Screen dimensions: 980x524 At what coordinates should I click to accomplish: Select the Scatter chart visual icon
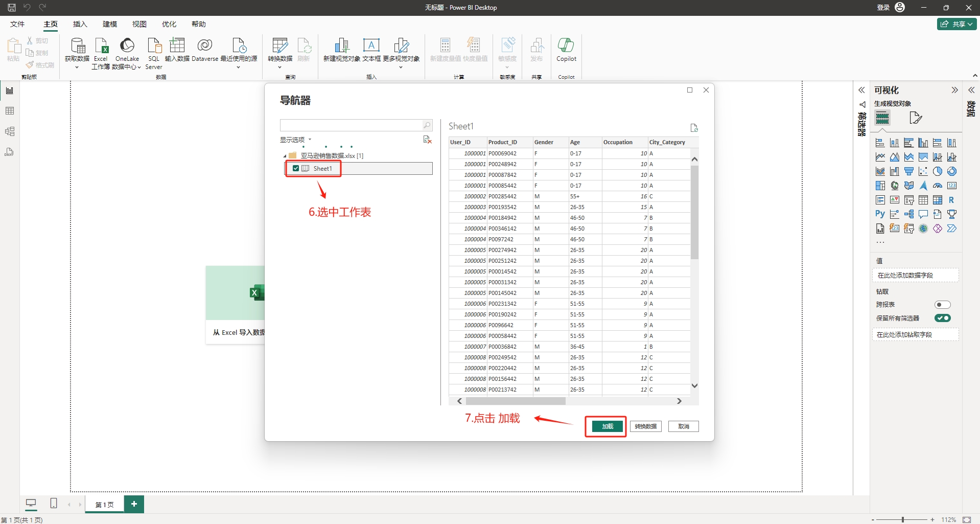[x=923, y=171]
